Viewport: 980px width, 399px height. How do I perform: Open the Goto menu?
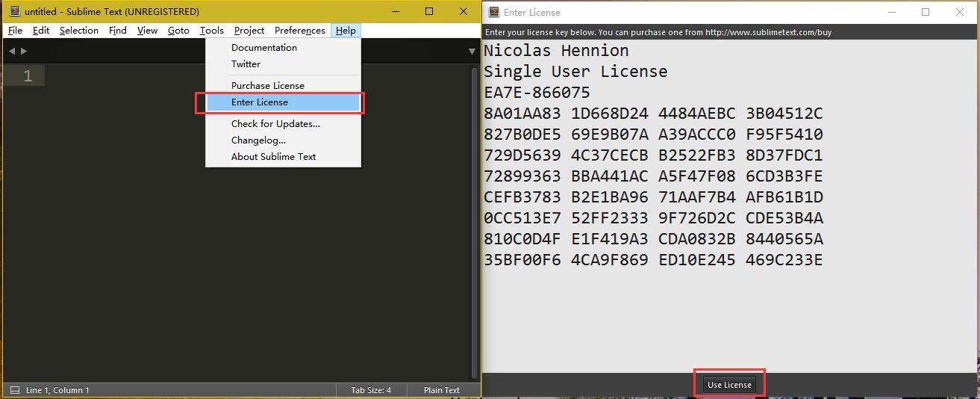tap(178, 31)
